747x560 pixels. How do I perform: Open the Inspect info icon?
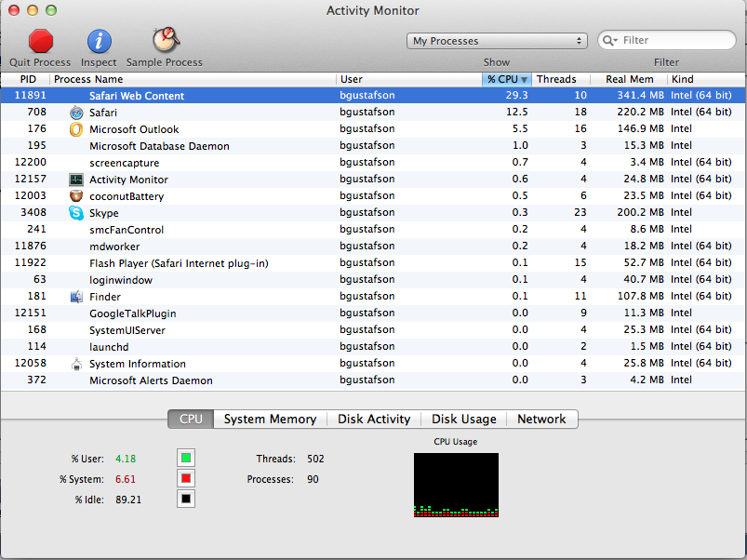pyautogui.click(x=100, y=41)
